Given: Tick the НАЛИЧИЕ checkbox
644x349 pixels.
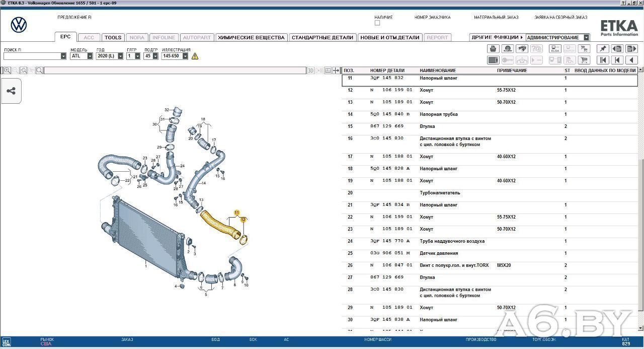Looking at the screenshot, I should coord(377,23).
